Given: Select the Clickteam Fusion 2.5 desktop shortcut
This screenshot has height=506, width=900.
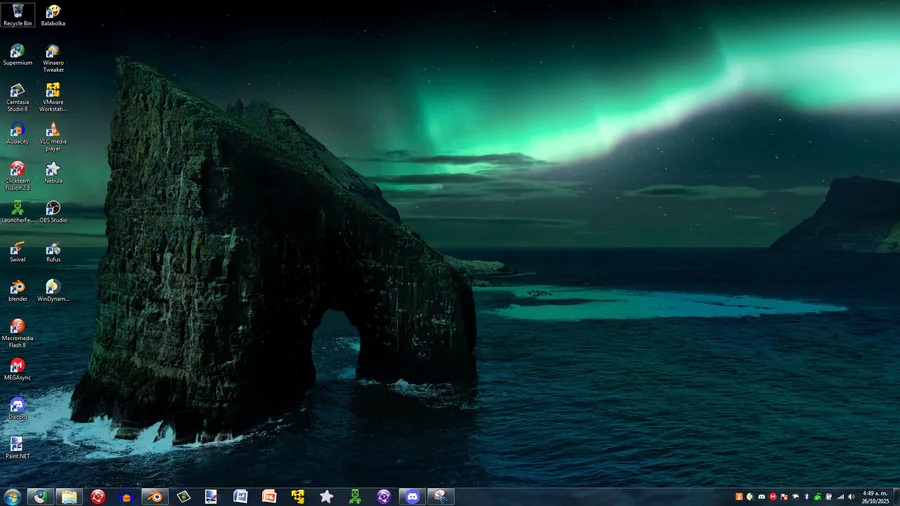Looking at the screenshot, I should point(18,176).
